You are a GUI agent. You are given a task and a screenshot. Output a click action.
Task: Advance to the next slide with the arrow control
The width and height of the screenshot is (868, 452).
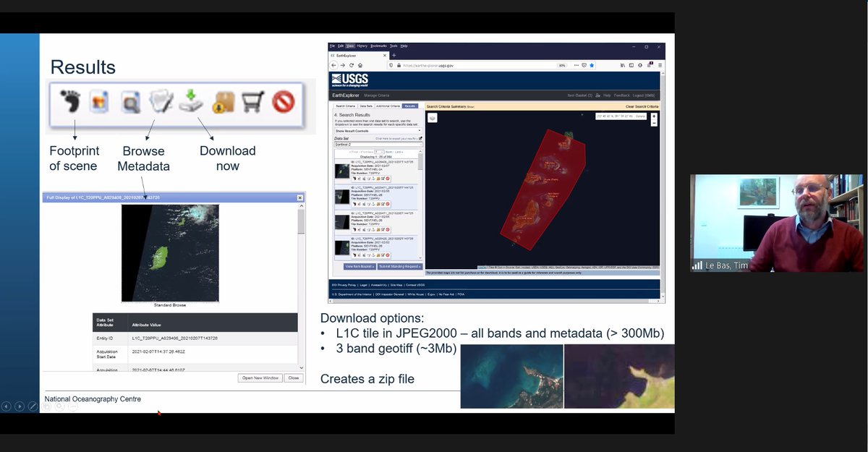20,406
